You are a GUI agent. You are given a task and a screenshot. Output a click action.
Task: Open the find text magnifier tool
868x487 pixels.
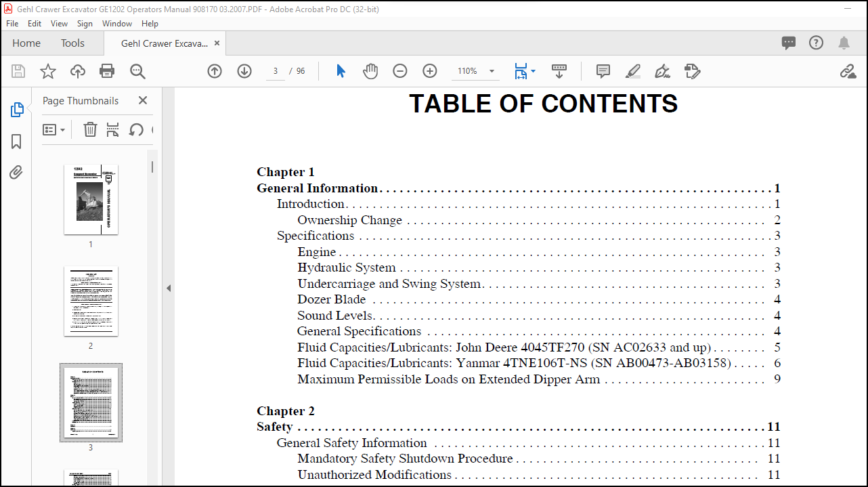click(x=137, y=71)
